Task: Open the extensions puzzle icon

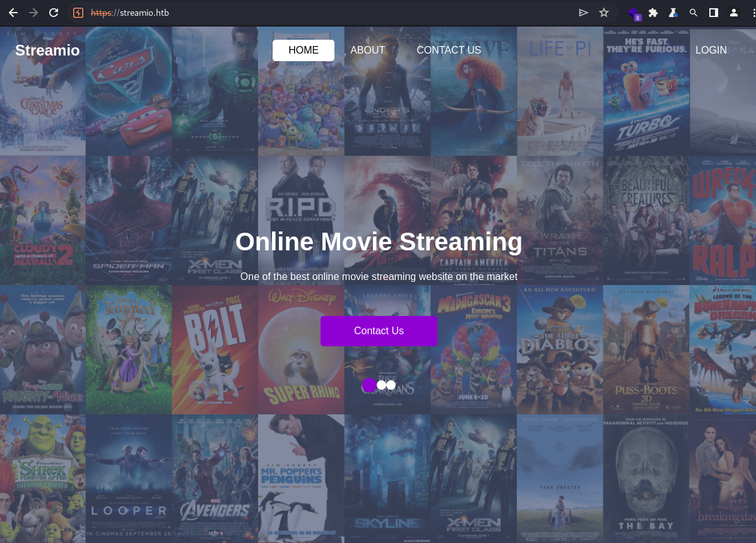Action: (x=653, y=13)
